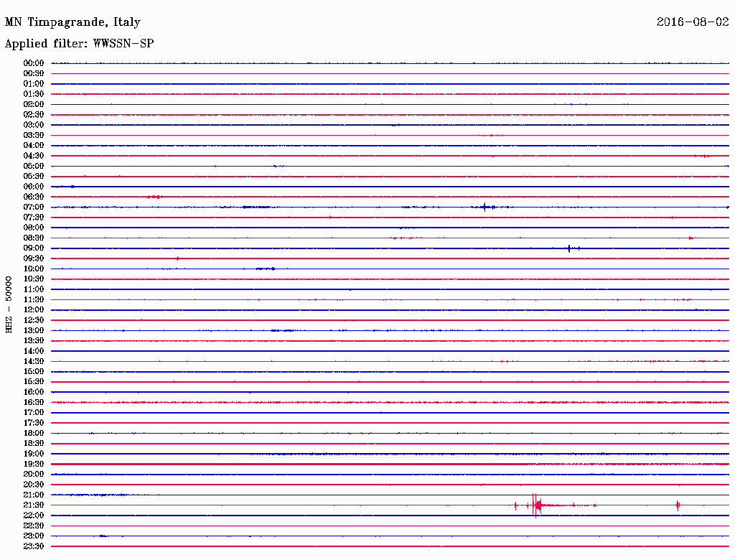Screen dimensions: 735x560
Task: Select the 14:00 time label
Action: 34,351
